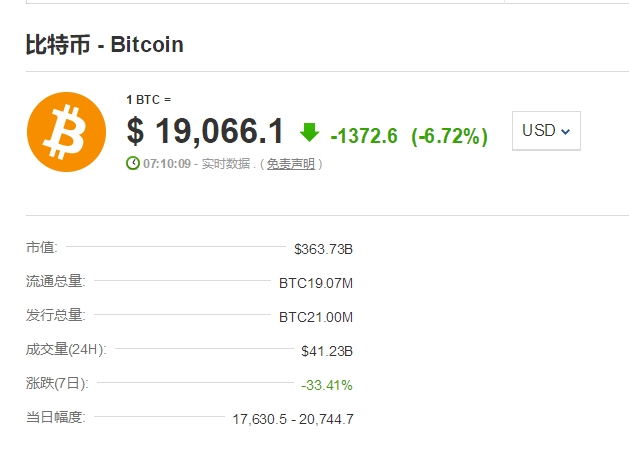The width and height of the screenshot is (629, 457).
Task: Click the (-6.72%) percentage change
Action: 449,135
